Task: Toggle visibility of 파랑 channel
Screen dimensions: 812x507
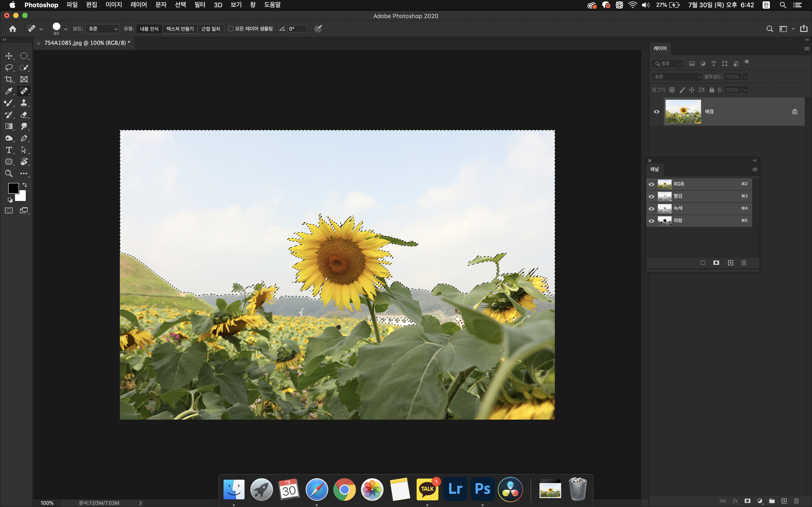Action: point(651,221)
